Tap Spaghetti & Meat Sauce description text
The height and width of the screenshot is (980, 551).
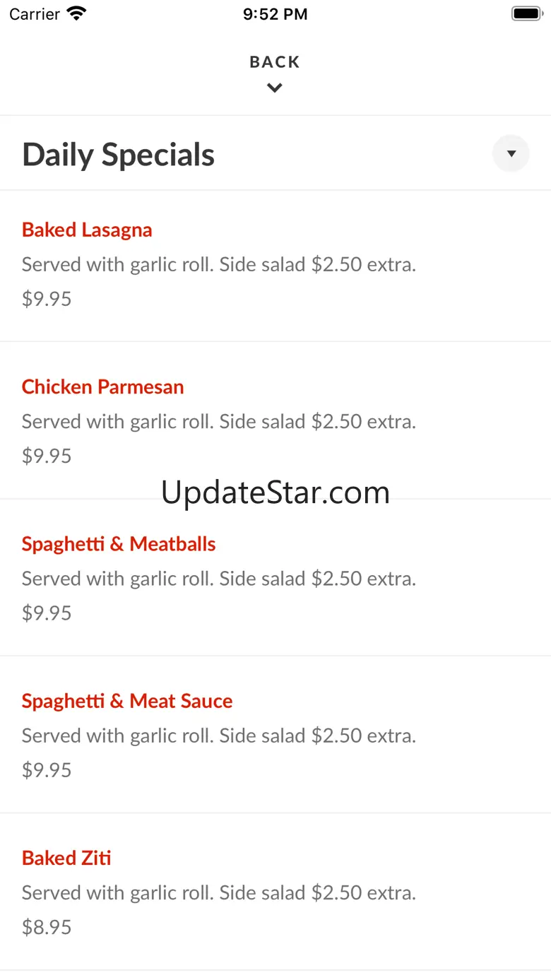(219, 736)
